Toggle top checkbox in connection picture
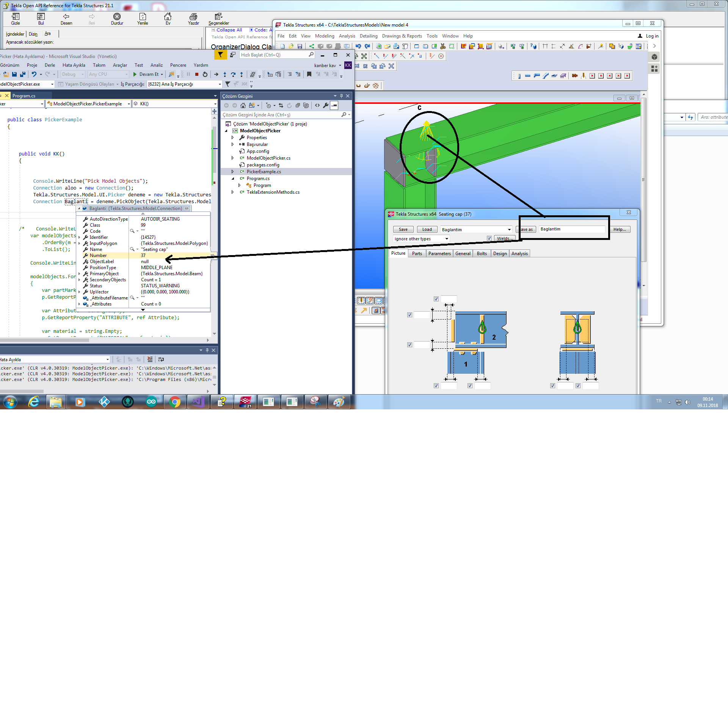The width and height of the screenshot is (728, 702). coord(436,299)
